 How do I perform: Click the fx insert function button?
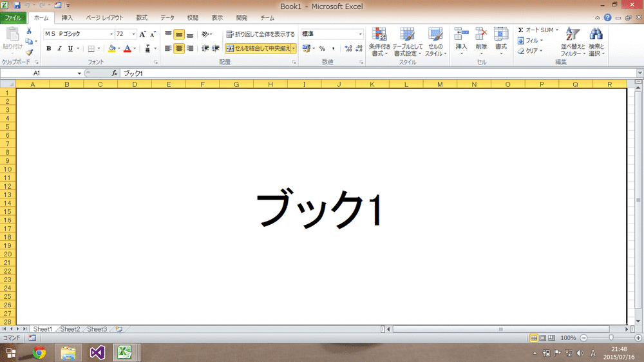114,73
